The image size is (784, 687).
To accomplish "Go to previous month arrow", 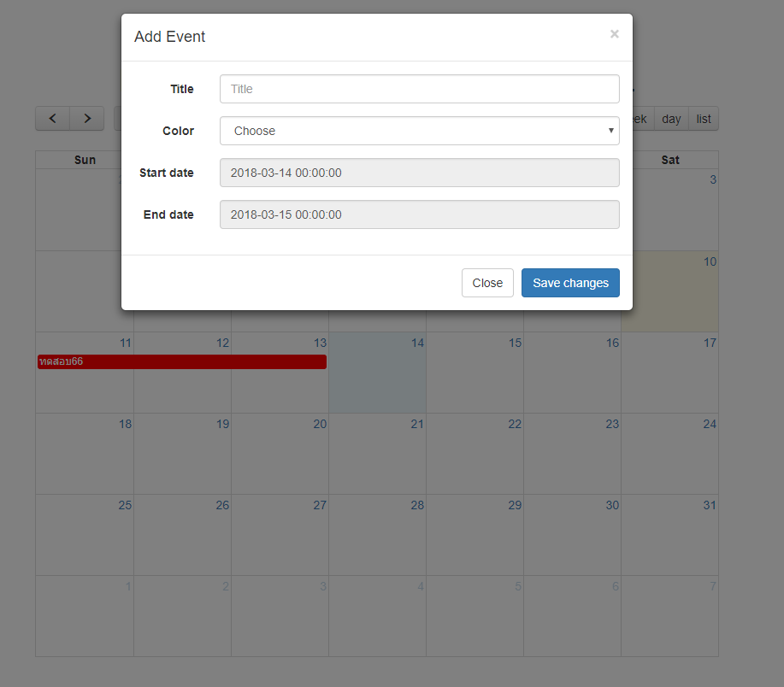I will [x=52, y=119].
